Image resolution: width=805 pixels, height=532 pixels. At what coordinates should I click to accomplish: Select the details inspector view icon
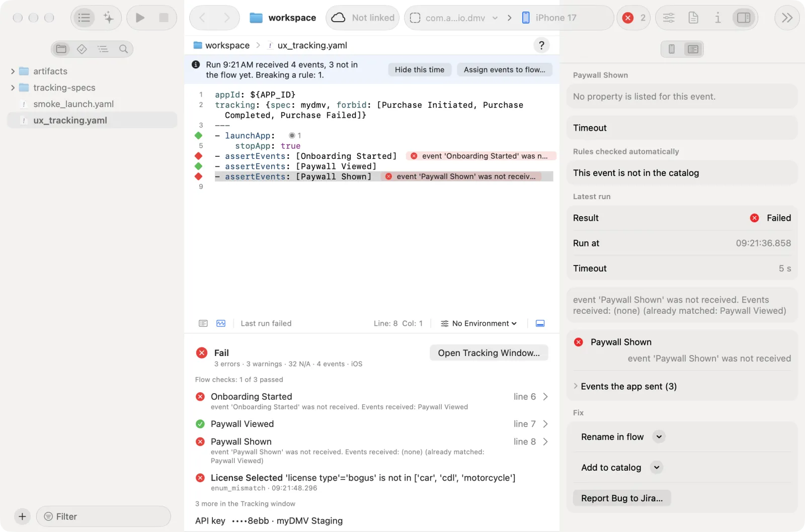pos(693,49)
